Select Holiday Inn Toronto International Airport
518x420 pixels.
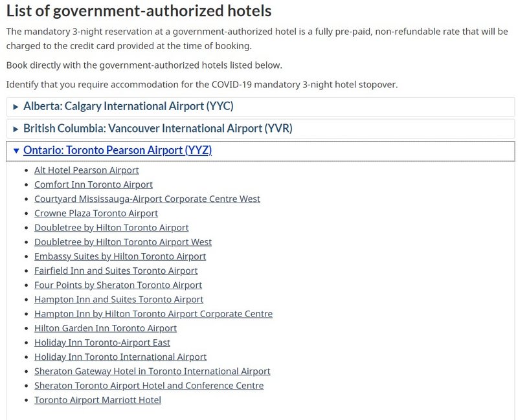pos(120,357)
